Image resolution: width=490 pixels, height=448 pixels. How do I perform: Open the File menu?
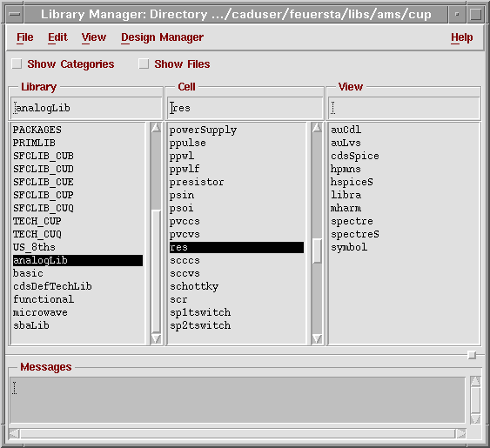point(24,37)
